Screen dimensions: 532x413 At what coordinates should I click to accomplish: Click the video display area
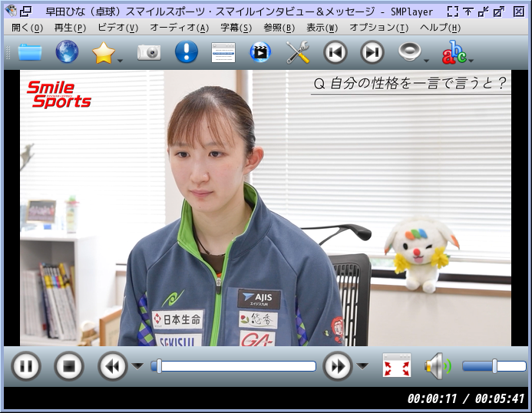266,208
